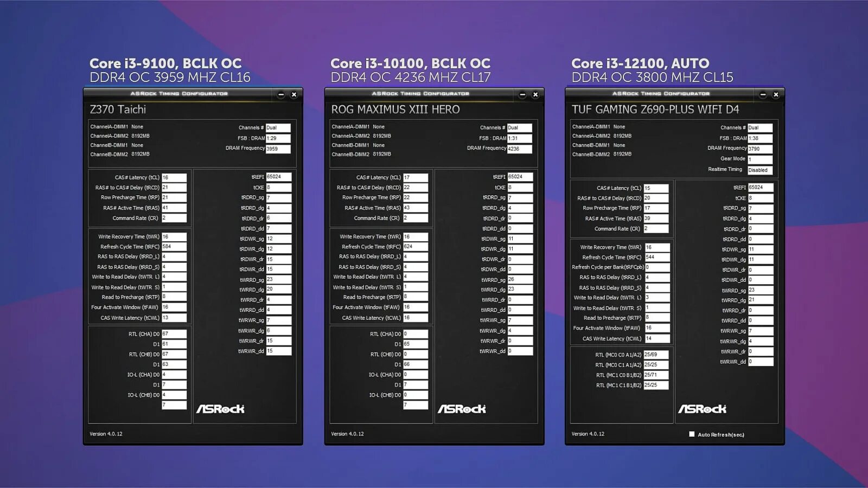Image resolution: width=868 pixels, height=488 pixels.
Task: Select DRAM Frequency field 3959 in Z370 Taichi
Action: [x=278, y=149]
